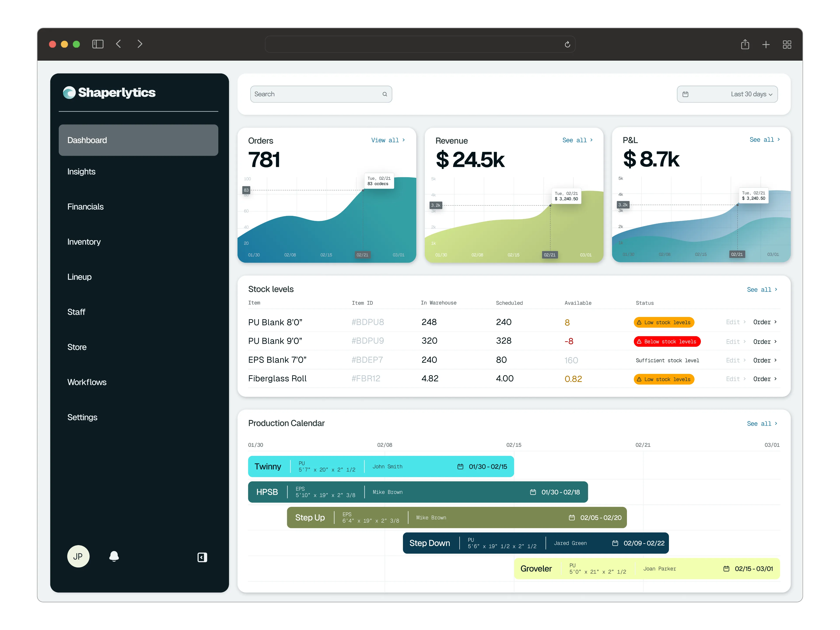Open Step Down production bar
The width and height of the screenshot is (840, 630).
click(536, 543)
